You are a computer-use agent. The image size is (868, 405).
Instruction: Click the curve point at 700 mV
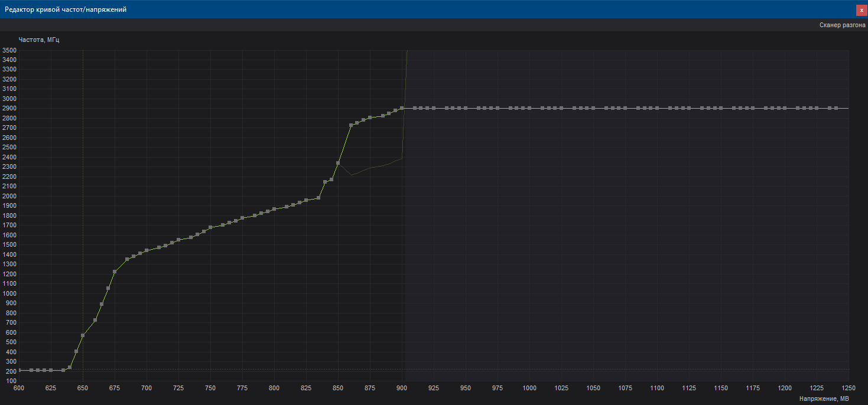tap(147, 250)
